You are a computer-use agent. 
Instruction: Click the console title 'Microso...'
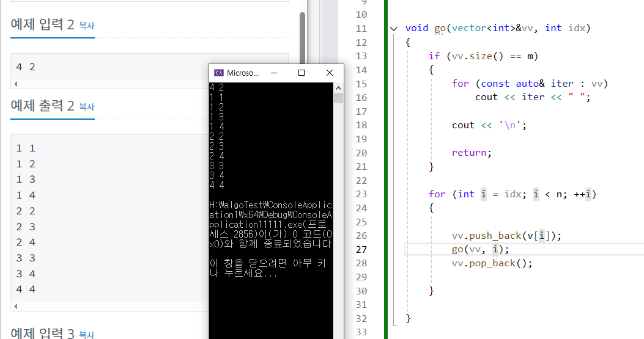click(243, 73)
